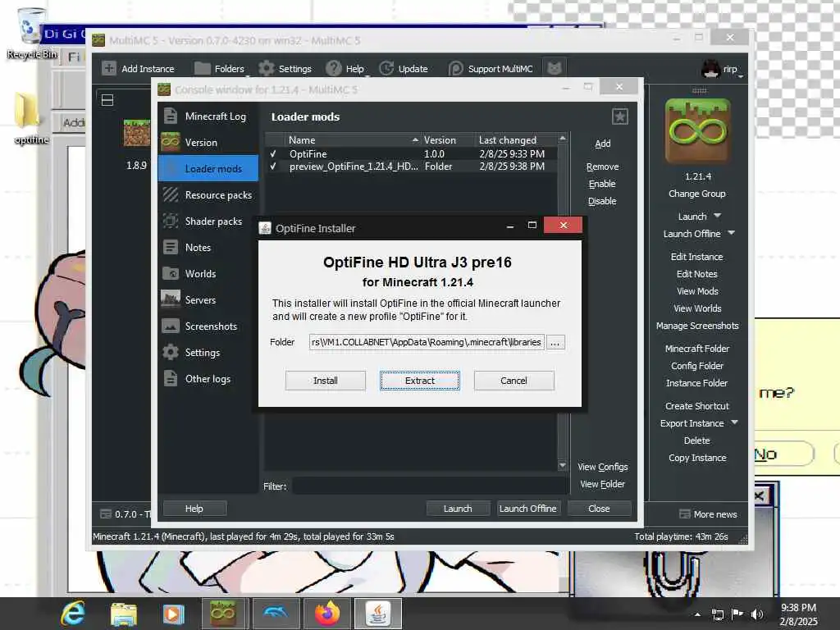Click the Version page infinity icon
This screenshot has width=840, height=630.
171,142
